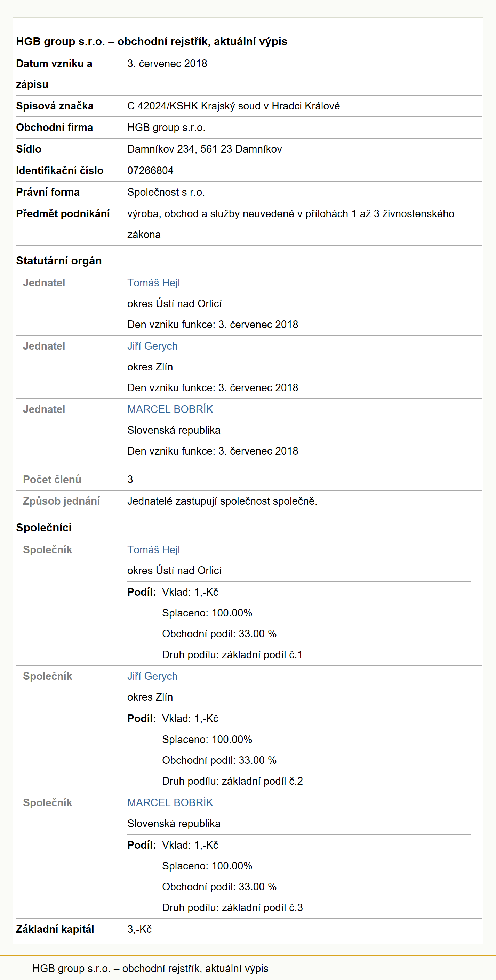496x980 pixels.
Task: Click the Způsob jednání description text
Action: click(222, 501)
